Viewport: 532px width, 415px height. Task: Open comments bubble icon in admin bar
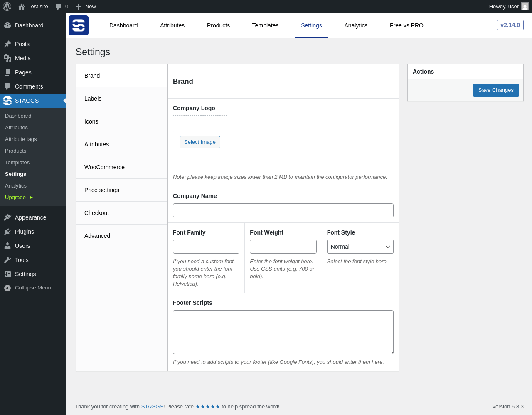tap(59, 7)
